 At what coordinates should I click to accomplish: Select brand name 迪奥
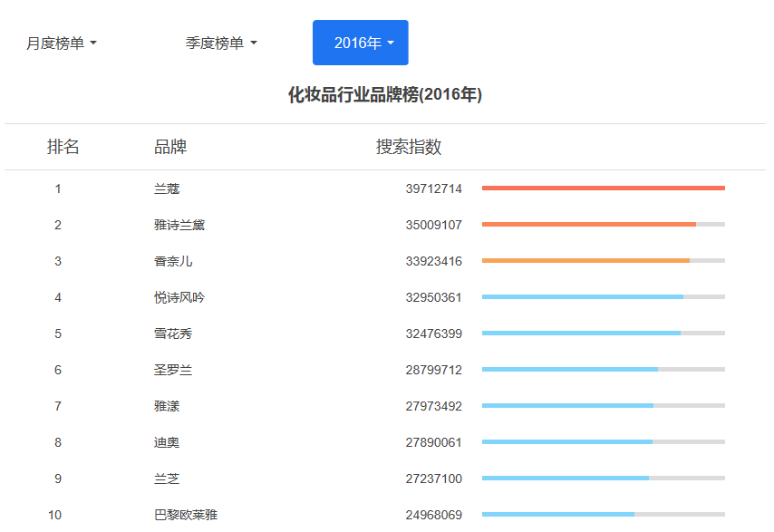[x=167, y=442]
